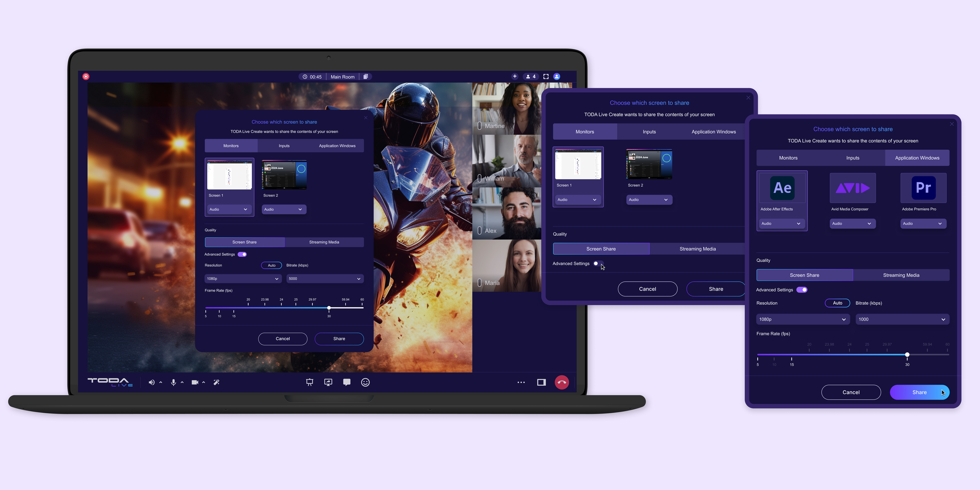
Task: Open the three-dots more options menu
Action: coord(521,382)
